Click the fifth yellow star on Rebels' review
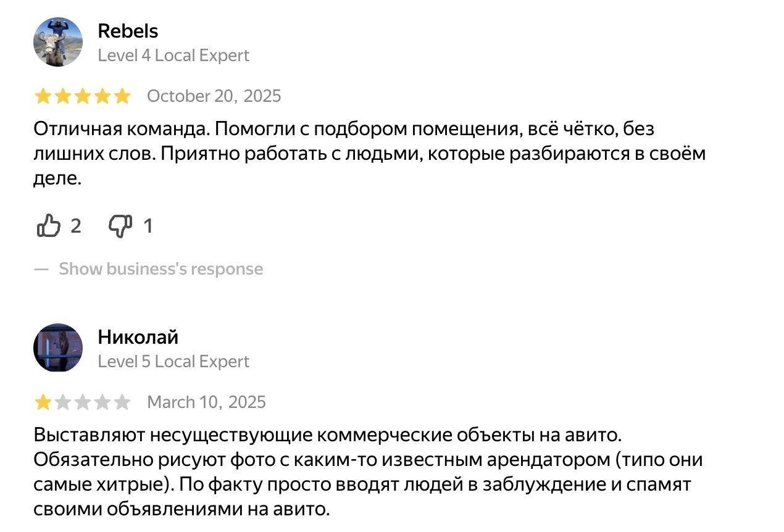 tap(123, 96)
